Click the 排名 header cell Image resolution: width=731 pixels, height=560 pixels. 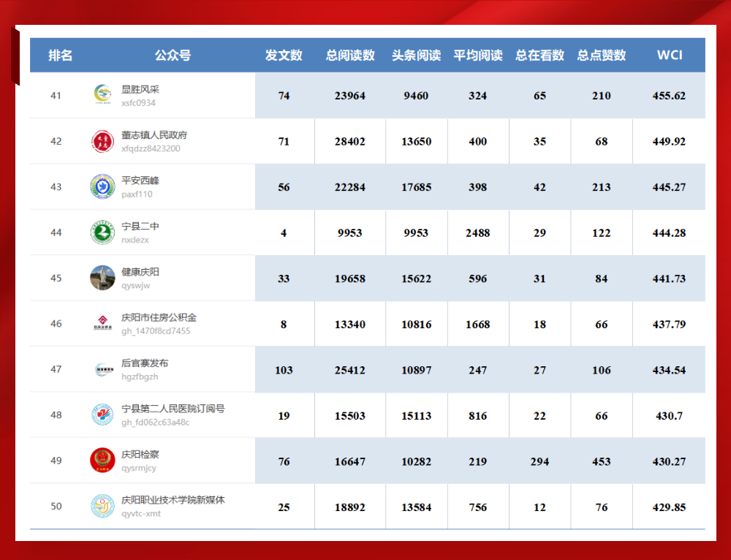click(60, 56)
